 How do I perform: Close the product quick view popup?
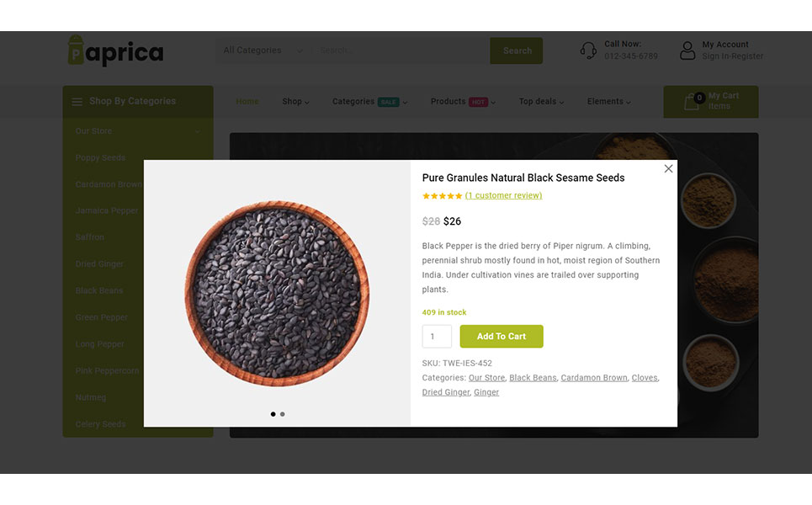[x=668, y=169]
